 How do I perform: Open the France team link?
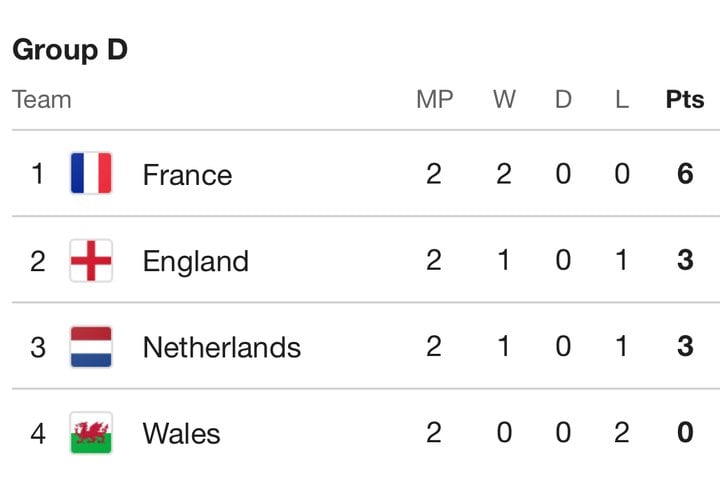tap(187, 174)
